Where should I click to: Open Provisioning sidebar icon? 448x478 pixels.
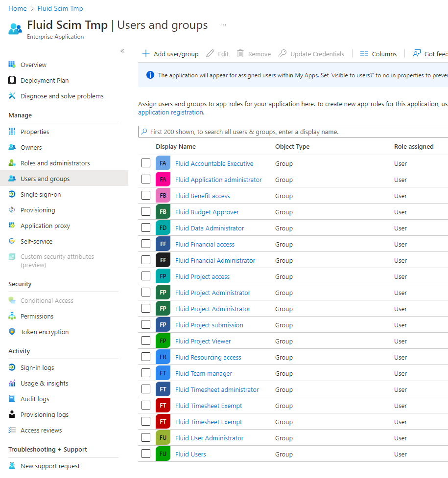click(x=12, y=210)
